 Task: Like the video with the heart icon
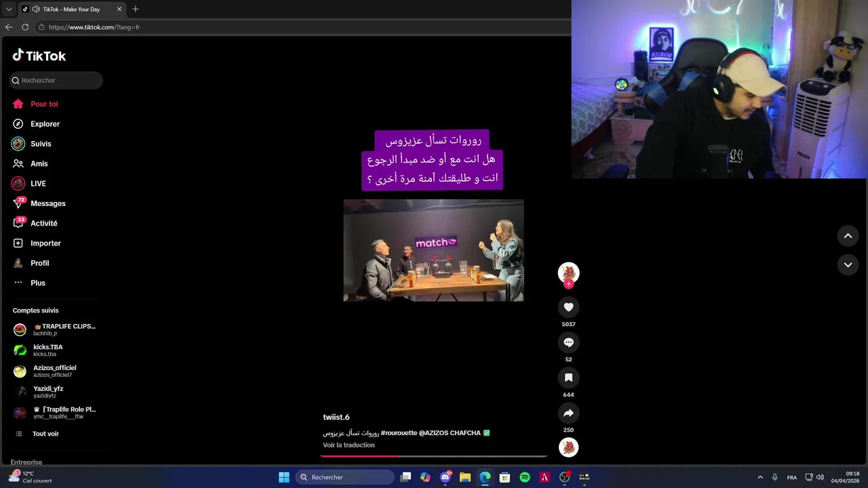568,307
